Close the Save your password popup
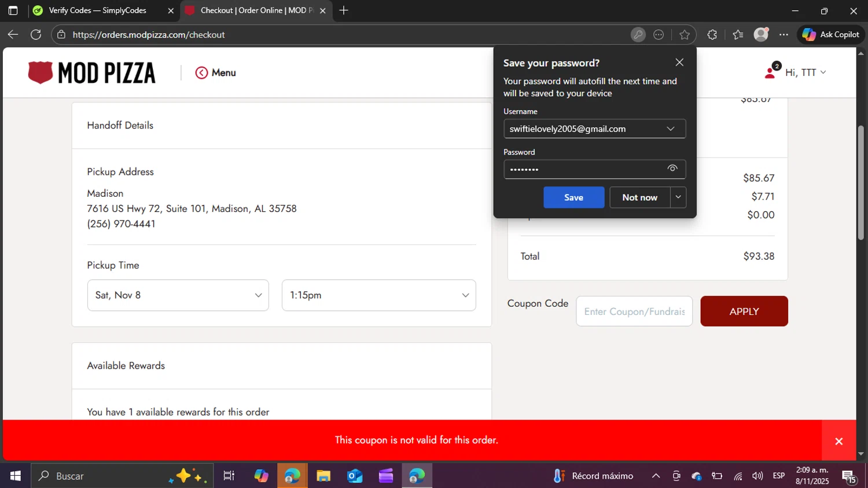Image resolution: width=868 pixels, height=488 pixels. coord(679,63)
